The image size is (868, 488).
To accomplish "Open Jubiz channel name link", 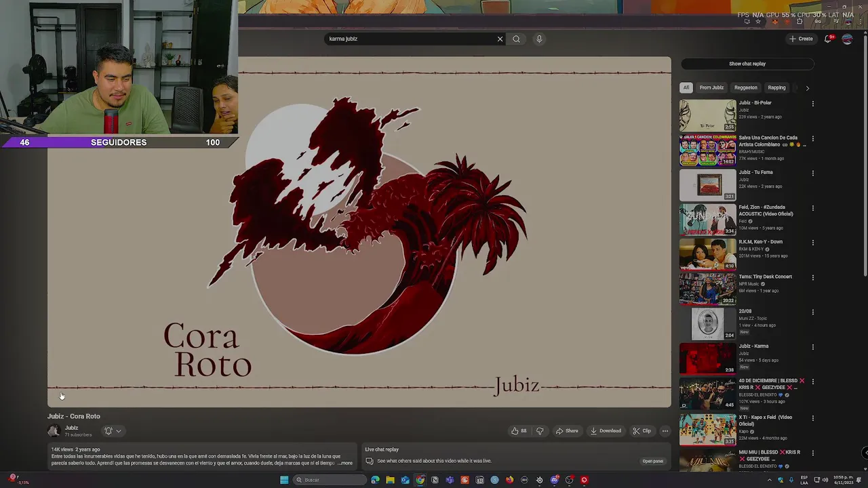I will [x=71, y=428].
